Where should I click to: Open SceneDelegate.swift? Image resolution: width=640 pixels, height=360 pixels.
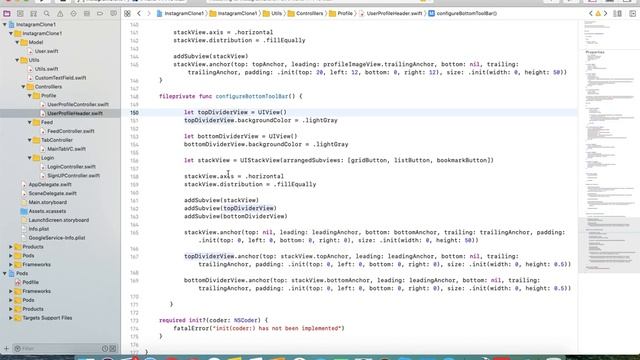[49, 193]
